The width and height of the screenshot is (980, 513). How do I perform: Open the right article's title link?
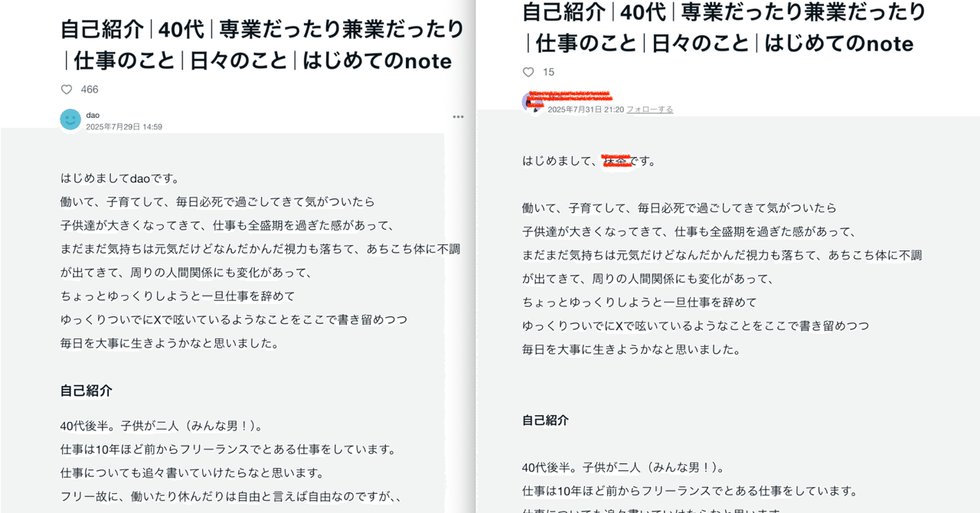(x=721, y=28)
